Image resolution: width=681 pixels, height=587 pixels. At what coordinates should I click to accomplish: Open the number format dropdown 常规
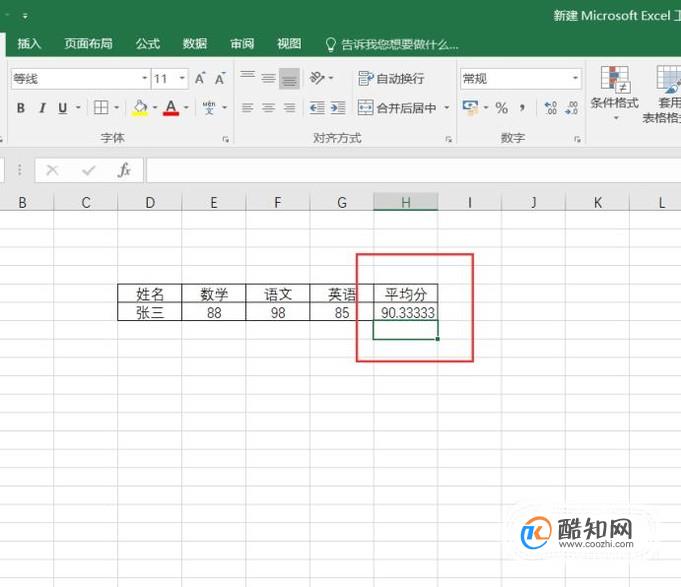pyautogui.click(x=521, y=79)
